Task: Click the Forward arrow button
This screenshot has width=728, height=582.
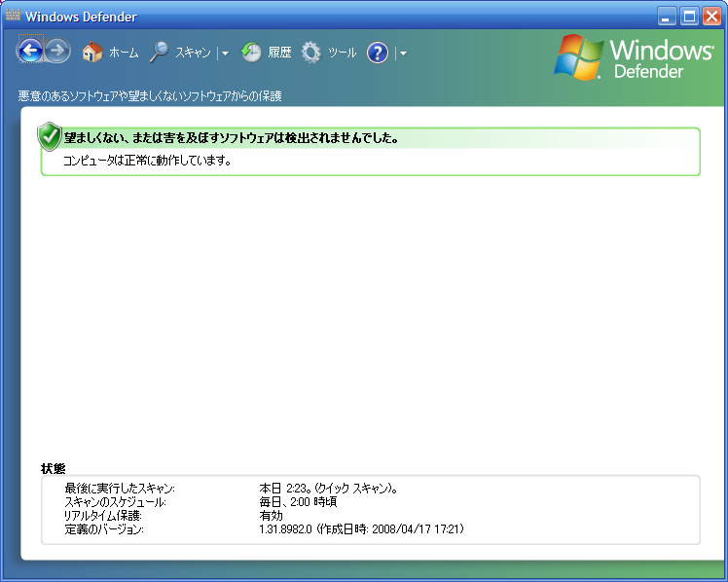Action: (x=57, y=51)
